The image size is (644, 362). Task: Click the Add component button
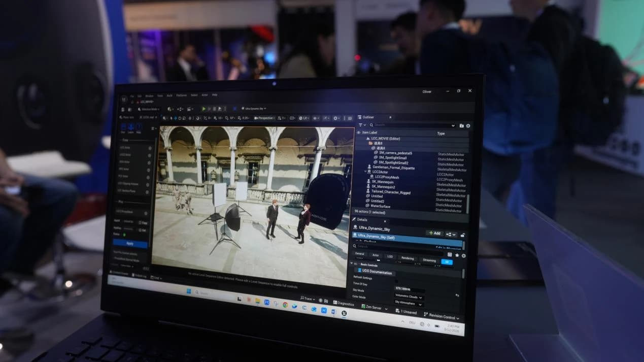tap(435, 233)
